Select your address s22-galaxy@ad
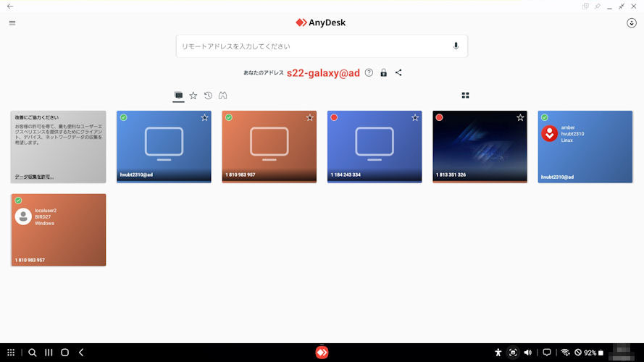Viewport: 644px width, 362px height. tap(323, 73)
